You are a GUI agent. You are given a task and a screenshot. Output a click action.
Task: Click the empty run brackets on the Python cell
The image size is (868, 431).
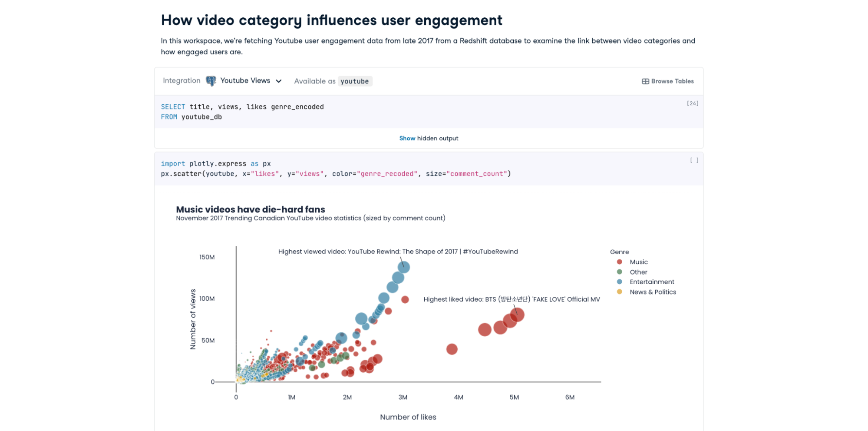pyautogui.click(x=693, y=160)
